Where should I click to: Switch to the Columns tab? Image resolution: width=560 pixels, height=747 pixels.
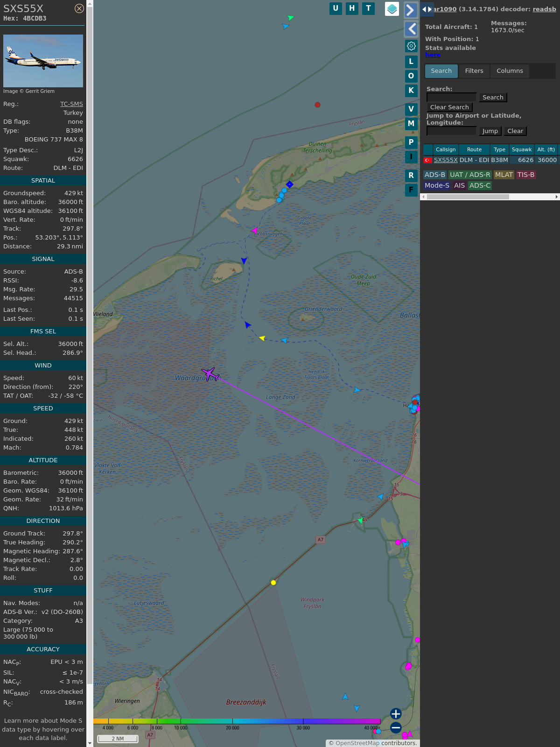(510, 71)
